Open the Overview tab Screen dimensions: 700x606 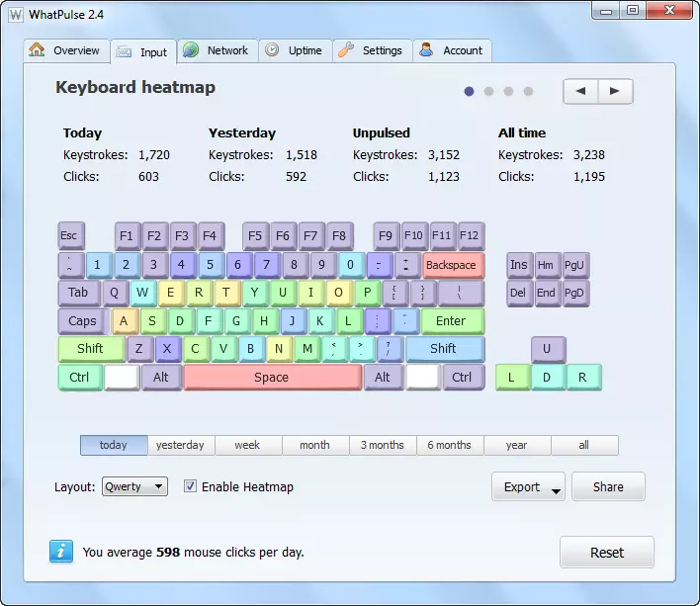pyautogui.click(x=66, y=50)
